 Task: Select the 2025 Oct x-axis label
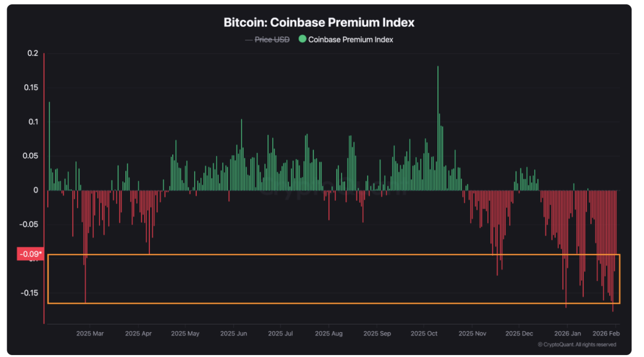[424, 333]
